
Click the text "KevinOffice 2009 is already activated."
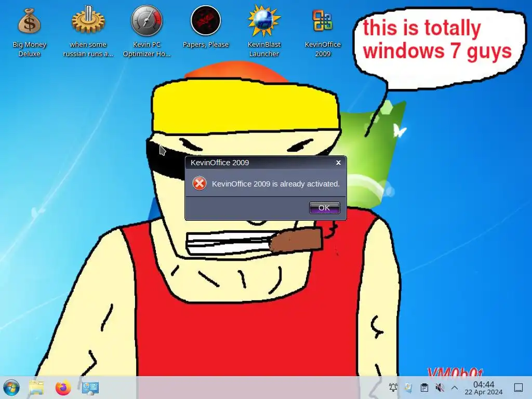[275, 184]
